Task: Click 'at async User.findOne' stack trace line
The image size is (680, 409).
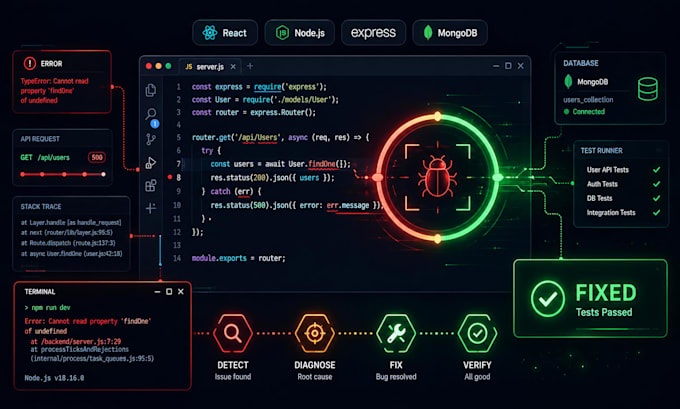Action: [72, 253]
